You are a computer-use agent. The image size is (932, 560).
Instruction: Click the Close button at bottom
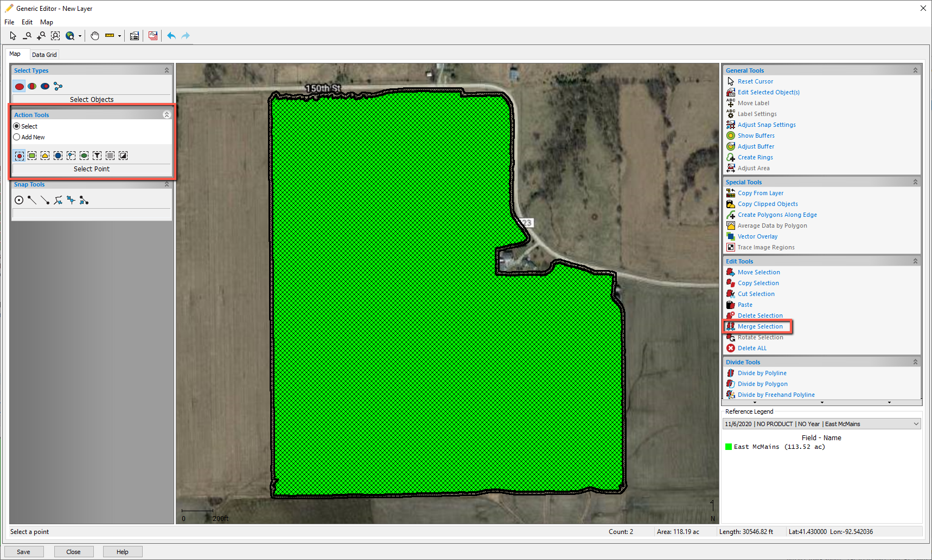coord(74,552)
